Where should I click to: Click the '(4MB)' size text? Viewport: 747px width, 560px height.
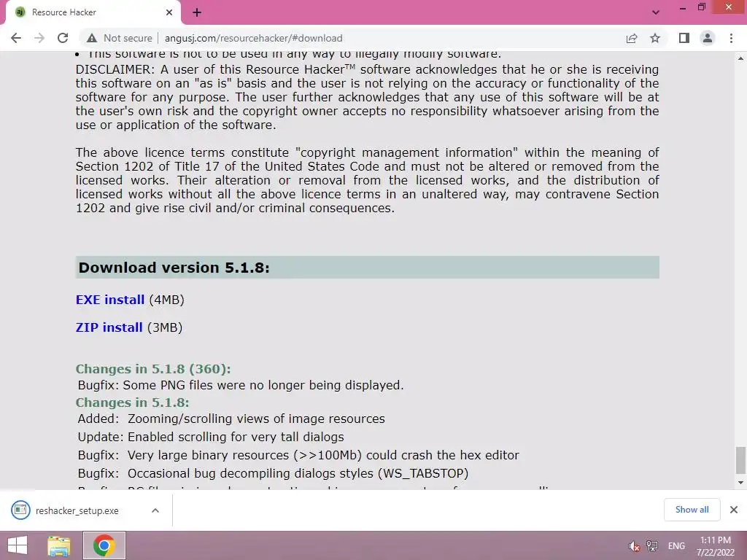coord(167,300)
